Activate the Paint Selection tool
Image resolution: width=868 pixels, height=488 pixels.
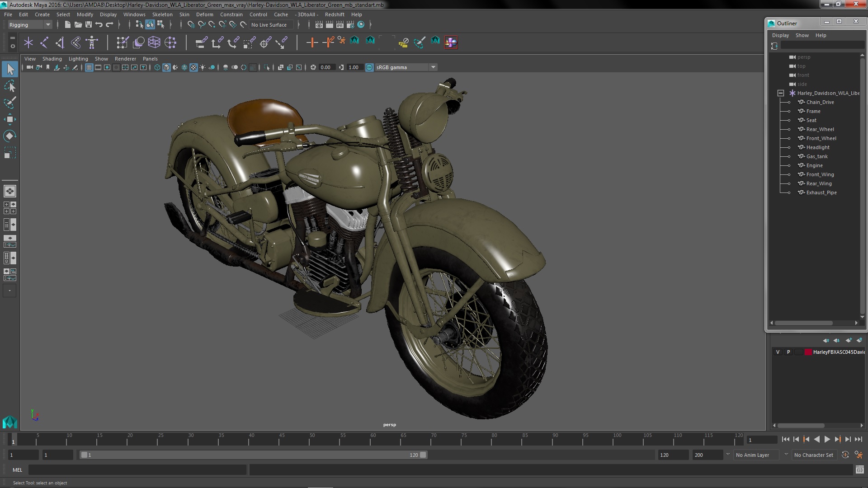(9, 103)
